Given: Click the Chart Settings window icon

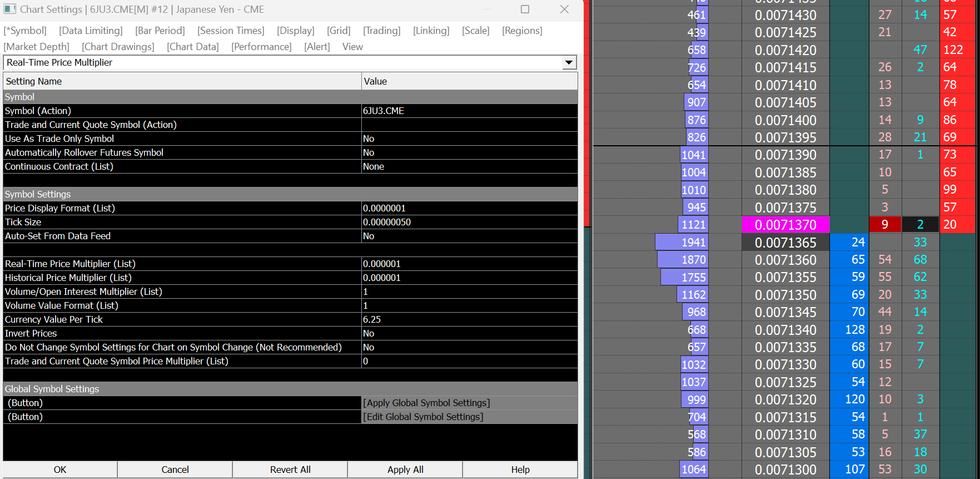Looking at the screenshot, I should click(9, 9).
